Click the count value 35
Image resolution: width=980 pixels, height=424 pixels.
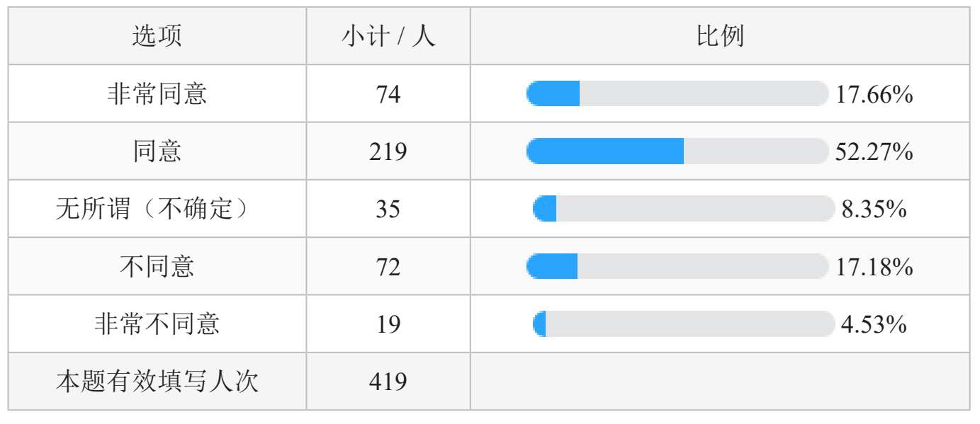(x=388, y=210)
